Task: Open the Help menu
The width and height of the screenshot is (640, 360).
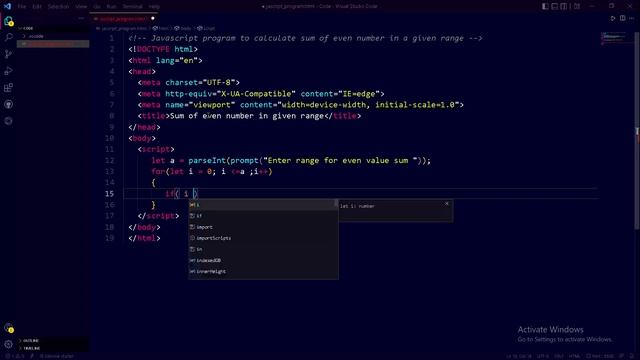Action: [x=154, y=7]
